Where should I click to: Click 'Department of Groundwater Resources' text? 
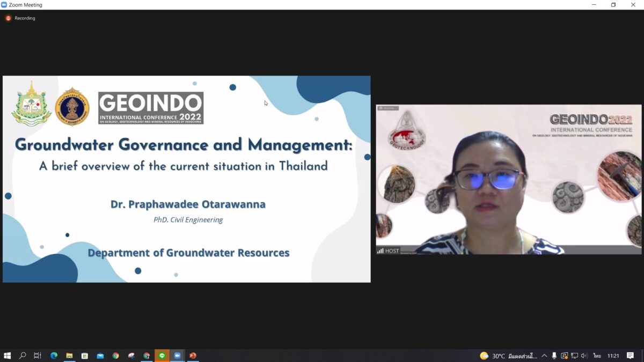click(188, 253)
